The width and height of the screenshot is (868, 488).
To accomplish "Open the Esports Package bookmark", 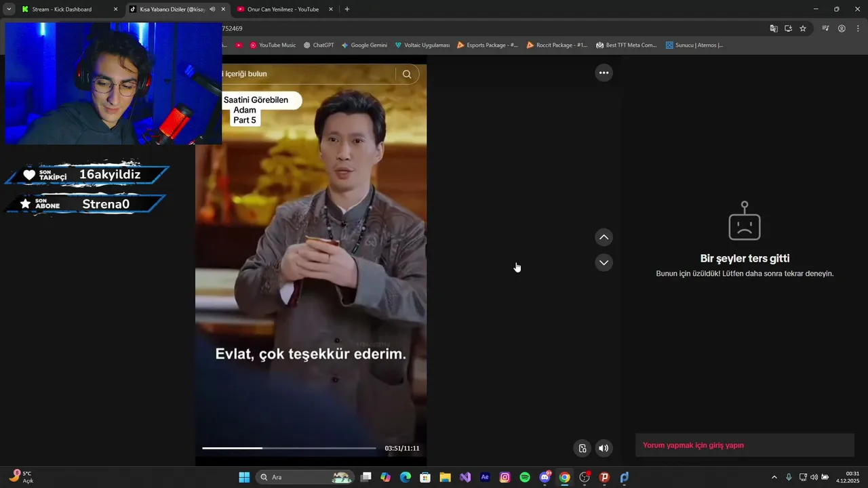I will (488, 45).
